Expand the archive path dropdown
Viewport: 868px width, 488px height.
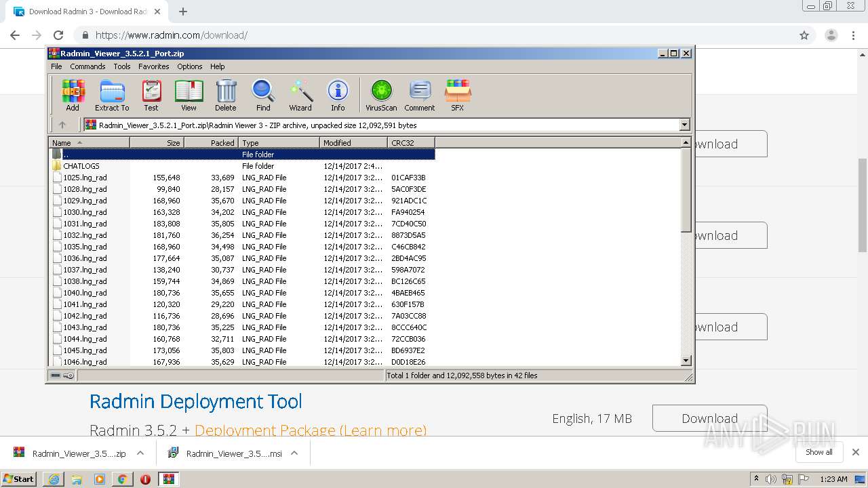click(684, 125)
